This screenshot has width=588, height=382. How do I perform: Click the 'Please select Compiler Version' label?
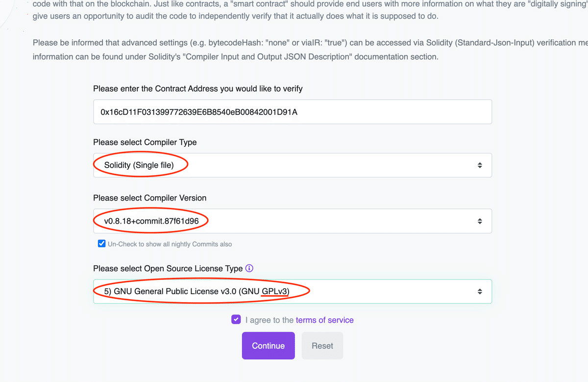coord(150,198)
